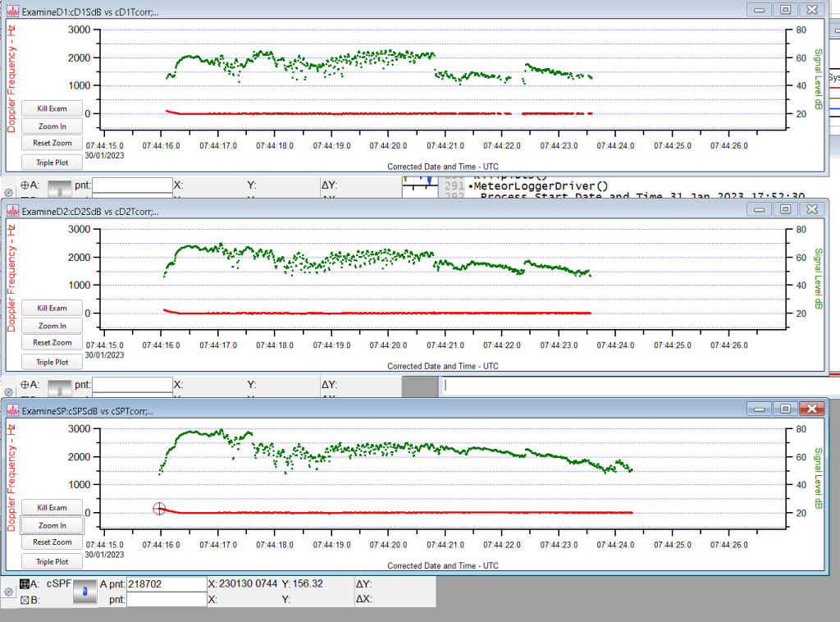Image resolution: width=840 pixels, height=622 pixels.
Task: Click Triple Plot in ExamineSP window
Action: coord(52,561)
